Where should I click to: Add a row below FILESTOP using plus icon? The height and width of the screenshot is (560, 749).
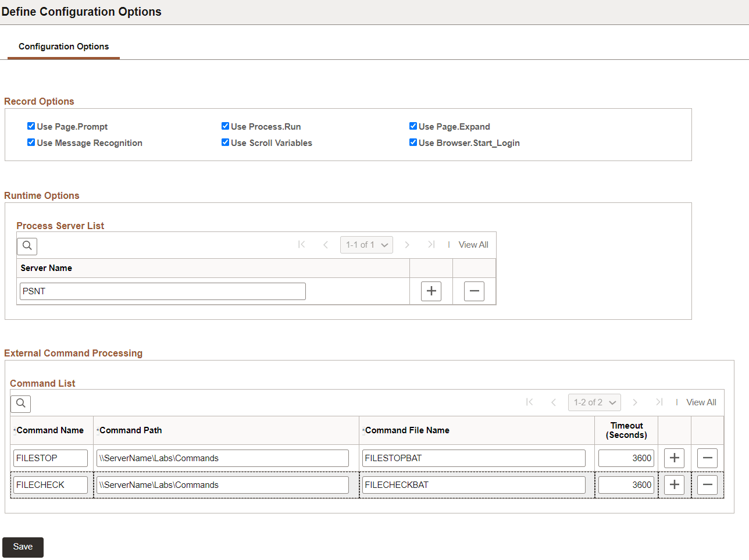click(x=674, y=458)
